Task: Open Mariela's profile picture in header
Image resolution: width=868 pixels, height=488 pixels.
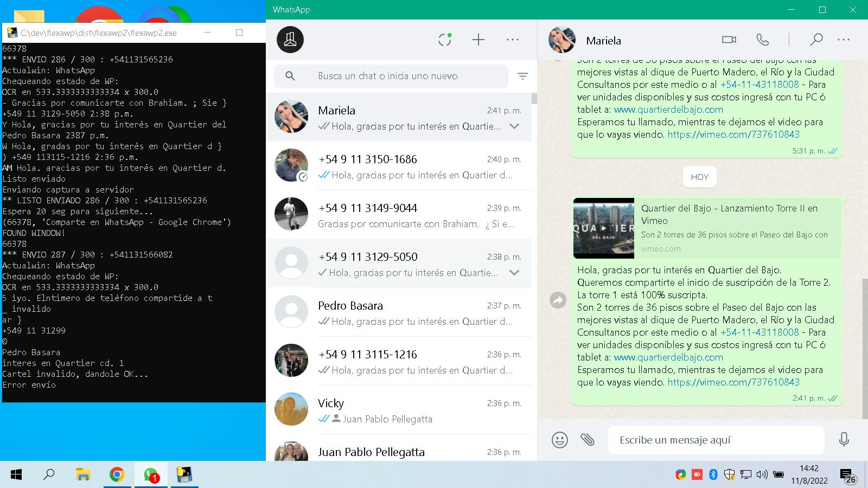Action: click(561, 40)
